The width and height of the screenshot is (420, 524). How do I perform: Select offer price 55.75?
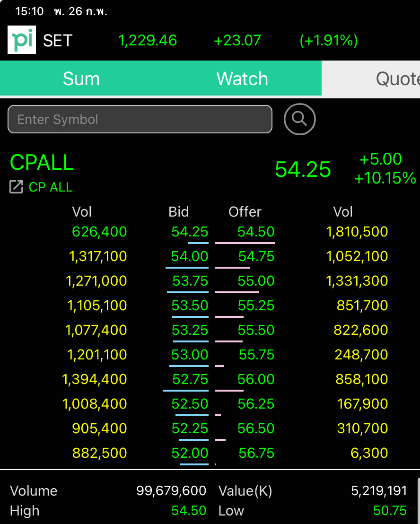[257, 355]
